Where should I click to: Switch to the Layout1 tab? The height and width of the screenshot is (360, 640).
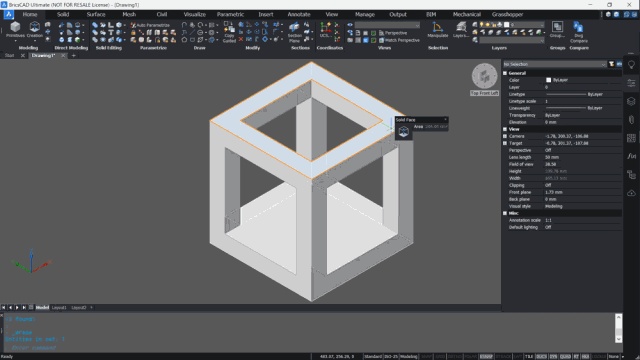coord(59,307)
